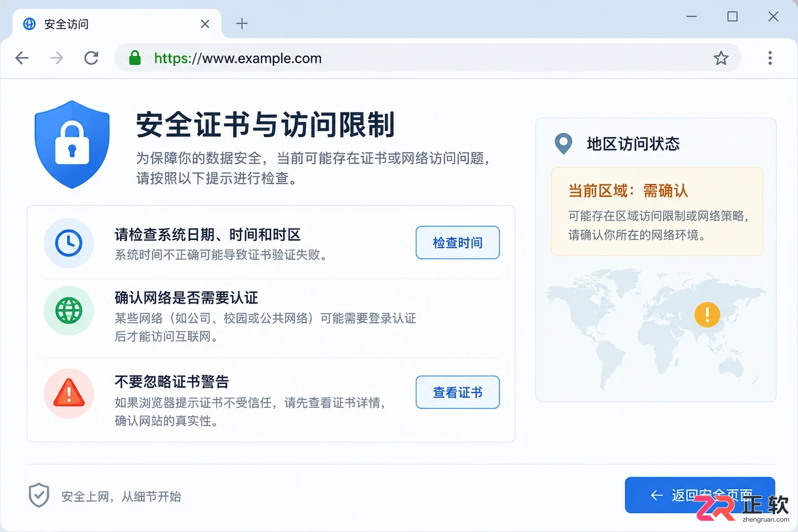Click the green padlock in the address bar

135,58
